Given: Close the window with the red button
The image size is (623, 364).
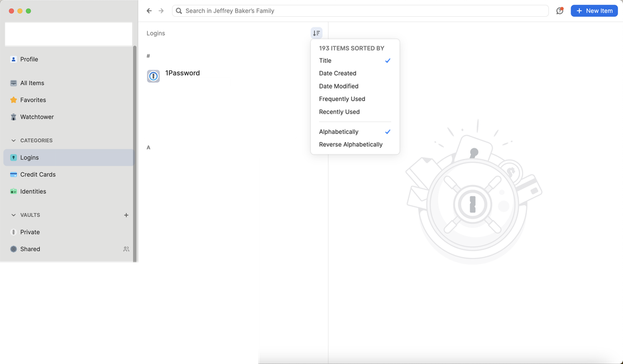Looking at the screenshot, I should tap(11, 11).
